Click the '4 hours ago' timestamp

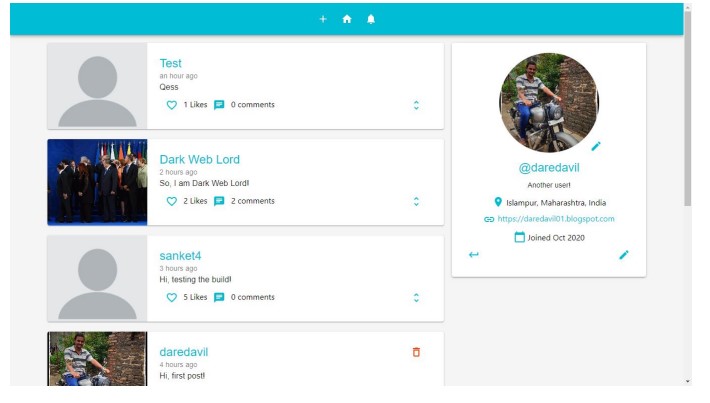coord(178,365)
